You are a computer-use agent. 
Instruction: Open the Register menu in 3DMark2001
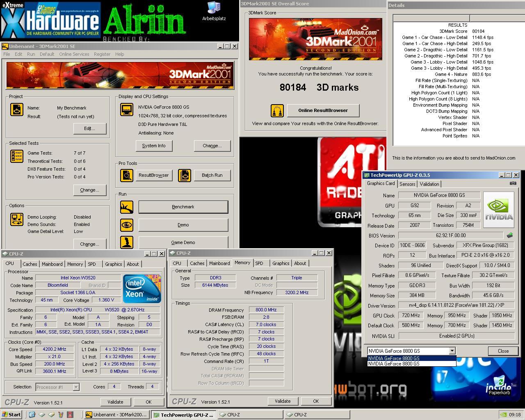(102, 54)
